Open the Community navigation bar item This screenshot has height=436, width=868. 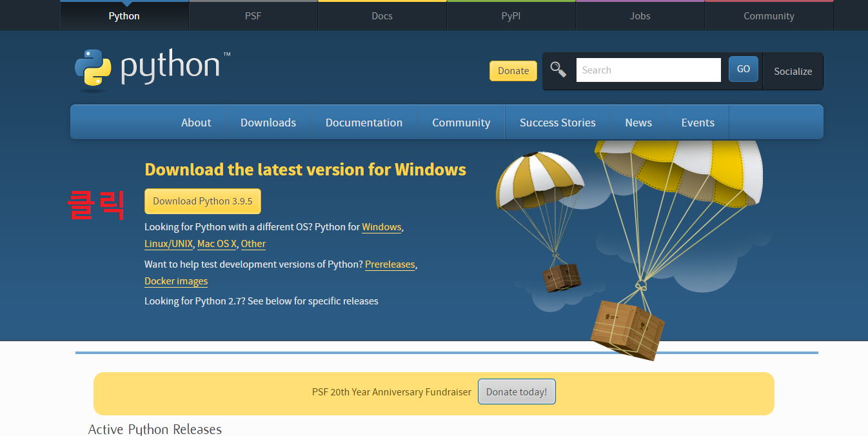(x=461, y=123)
